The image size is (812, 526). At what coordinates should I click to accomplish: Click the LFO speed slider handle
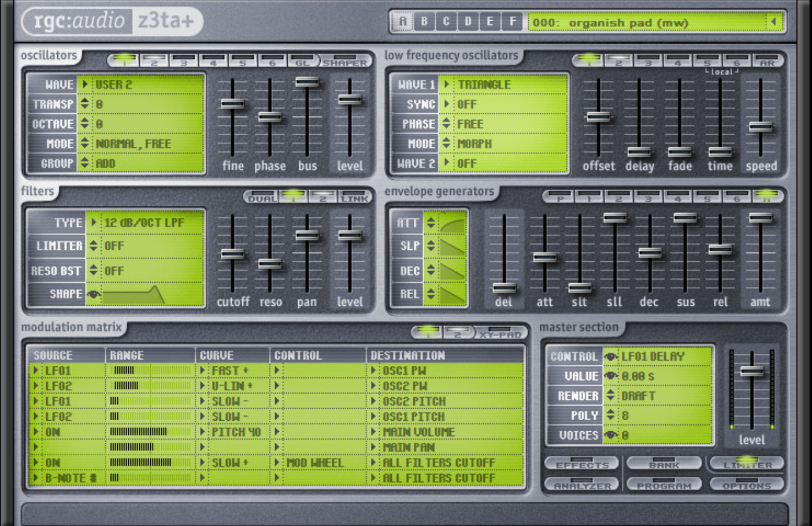[761, 127]
